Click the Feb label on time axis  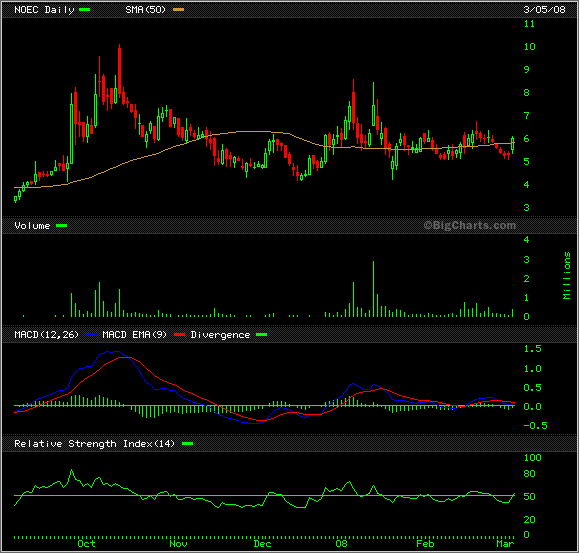[425, 543]
